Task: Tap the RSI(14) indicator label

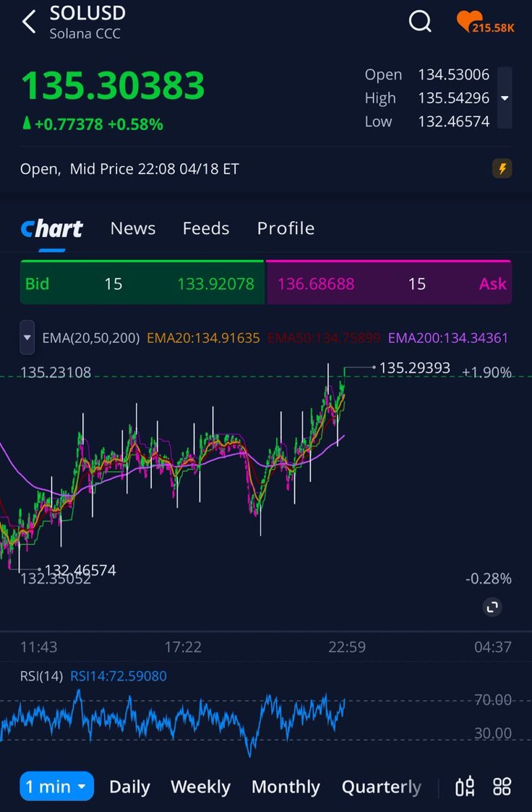Action: [x=41, y=675]
